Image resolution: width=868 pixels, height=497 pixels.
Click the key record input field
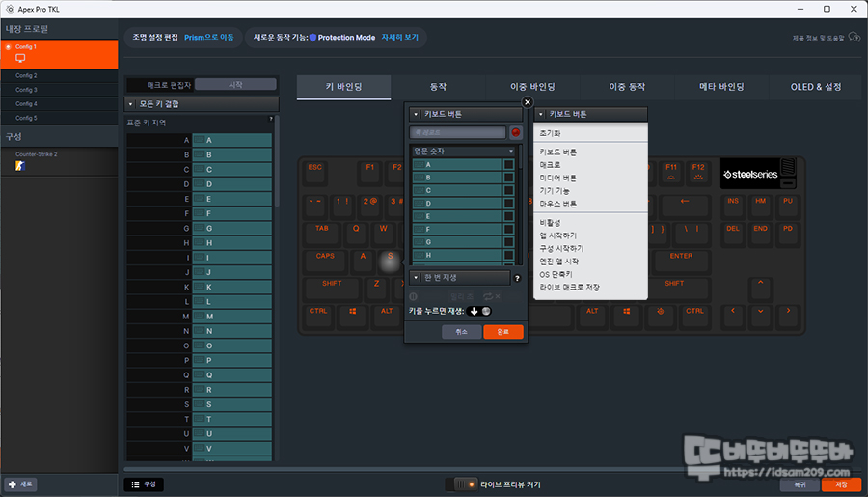[458, 132]
